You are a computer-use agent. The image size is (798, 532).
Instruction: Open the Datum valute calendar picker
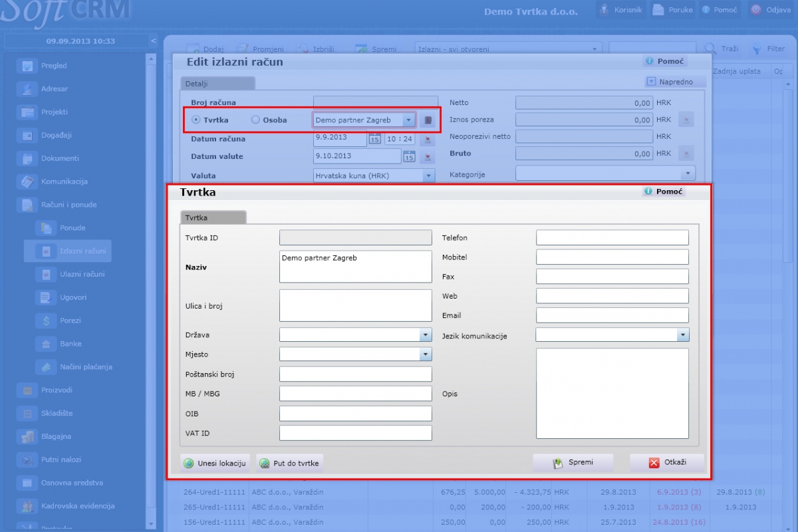409,156
